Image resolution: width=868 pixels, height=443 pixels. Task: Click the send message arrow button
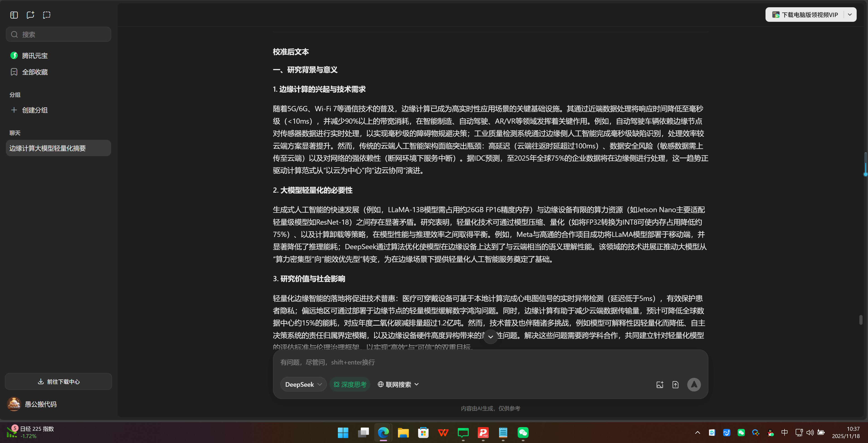(x=693, y=384)
